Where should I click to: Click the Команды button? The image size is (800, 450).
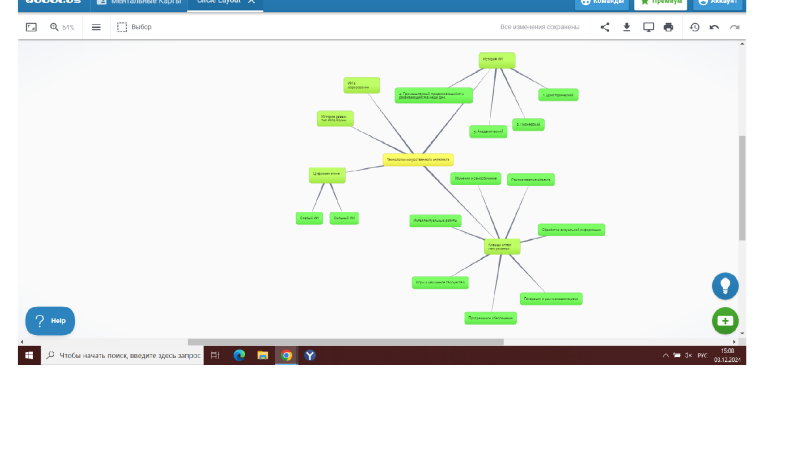[x=602, y=3]
